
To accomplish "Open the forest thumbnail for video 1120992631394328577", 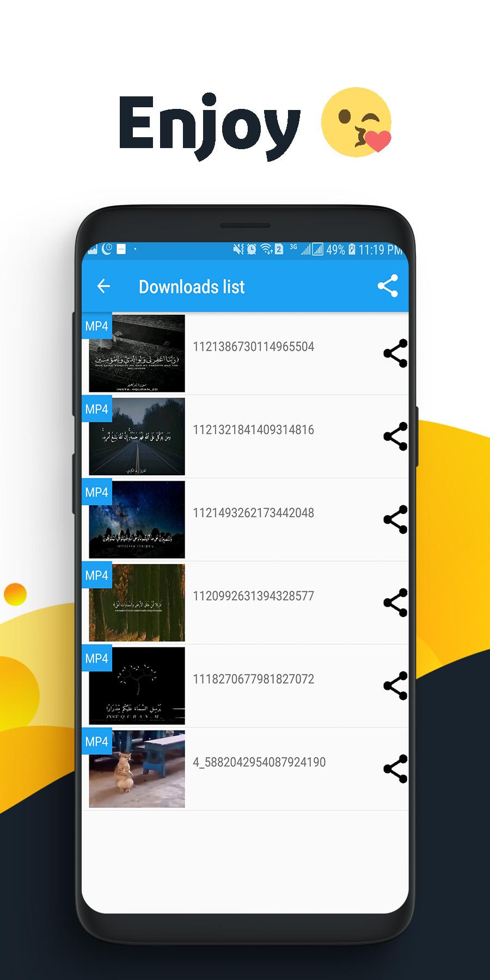I will (137, 603).
